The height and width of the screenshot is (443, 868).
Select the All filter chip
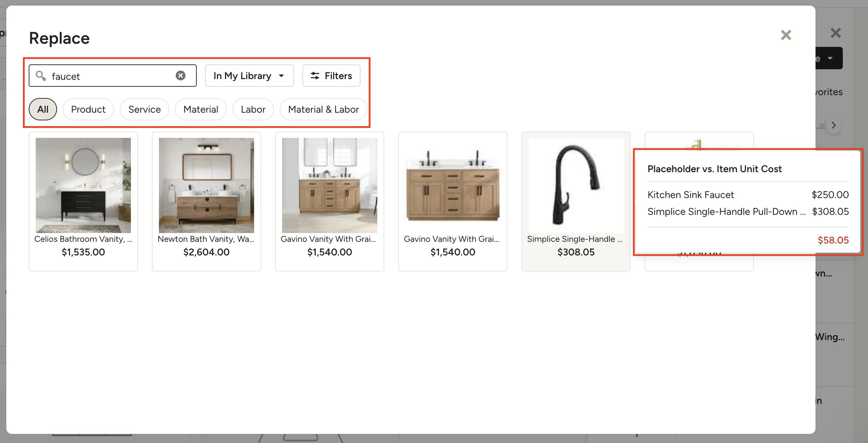pyautogui.click(x=43, y=109)
